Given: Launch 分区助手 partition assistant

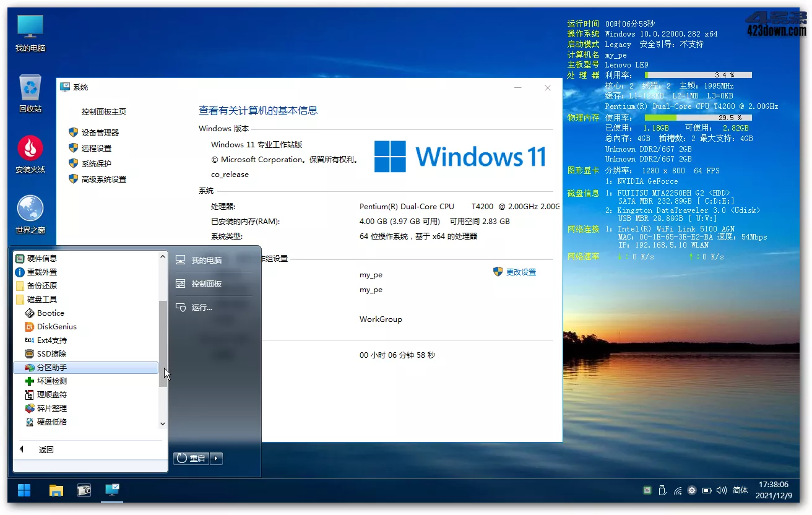Looking at the screenshot, I should pos(86,367).
